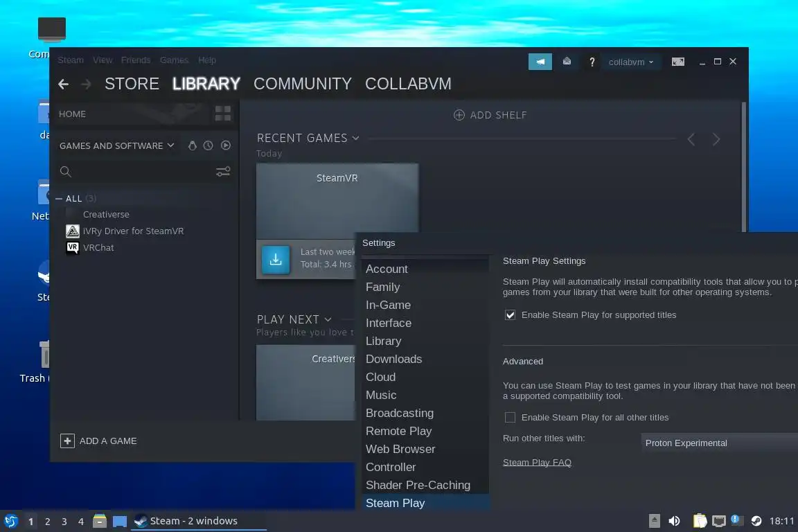
Task: Click the library search magnifier icon
Action: (66, 172)
